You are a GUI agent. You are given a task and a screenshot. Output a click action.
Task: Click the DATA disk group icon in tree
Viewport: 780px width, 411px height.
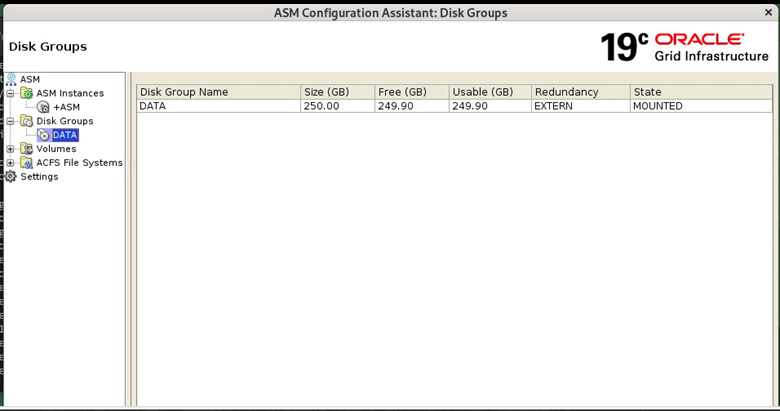(x=43, y=135)
